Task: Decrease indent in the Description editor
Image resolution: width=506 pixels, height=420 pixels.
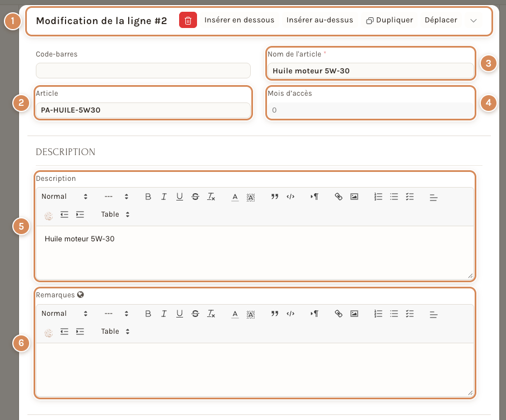Action: click(x=64, y=214)
